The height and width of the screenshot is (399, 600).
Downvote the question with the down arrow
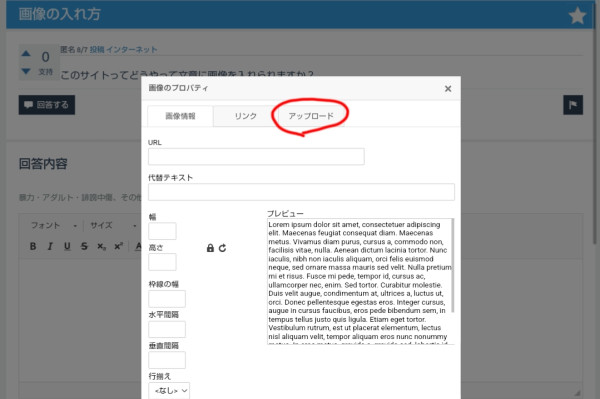[x=26, y=71]
